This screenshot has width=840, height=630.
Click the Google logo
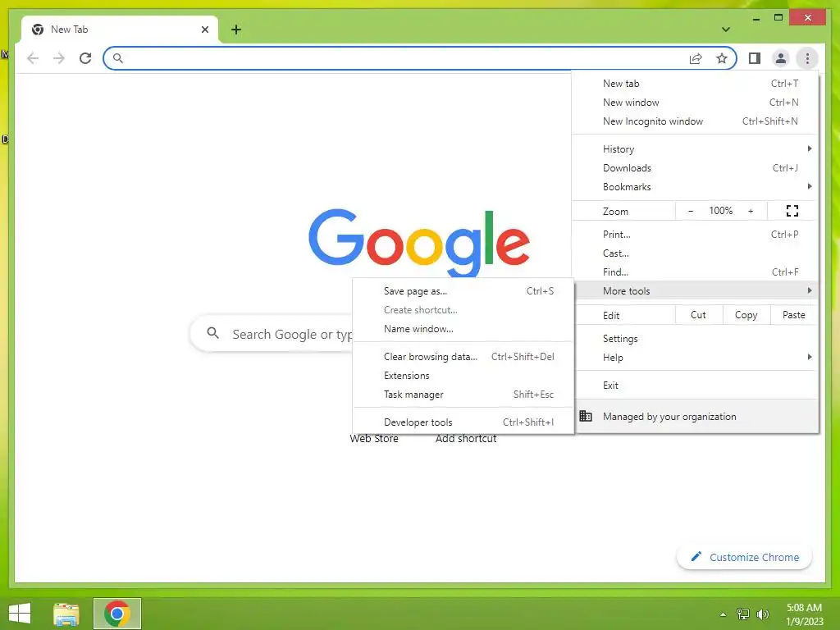[x=419, y=243]
